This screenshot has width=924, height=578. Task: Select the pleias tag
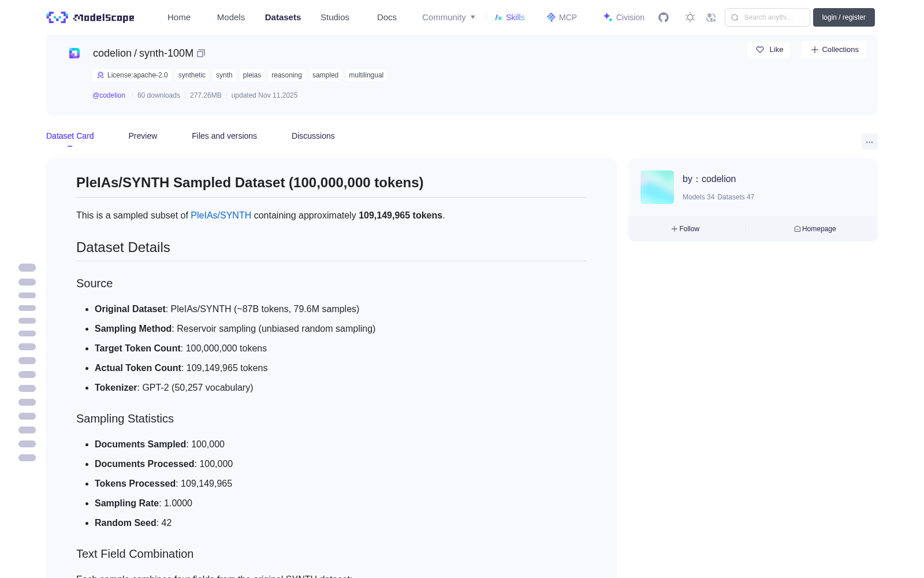252,75
